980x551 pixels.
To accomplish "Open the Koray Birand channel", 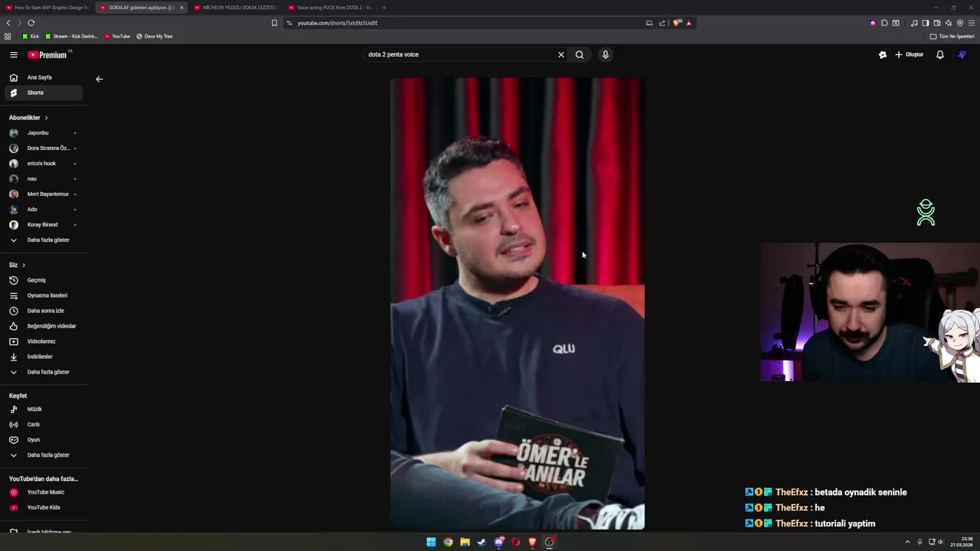I will pos(44,225).
